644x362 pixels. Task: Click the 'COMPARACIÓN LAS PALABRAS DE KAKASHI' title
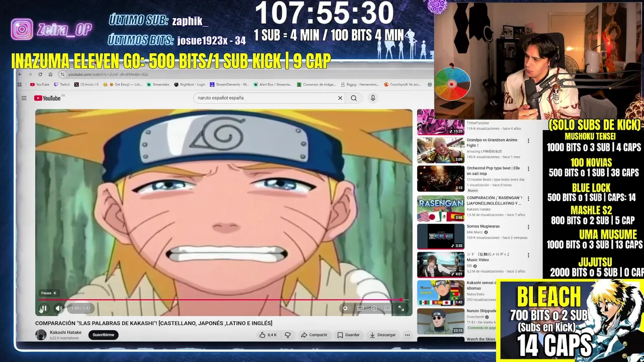[x=153, y=323]
